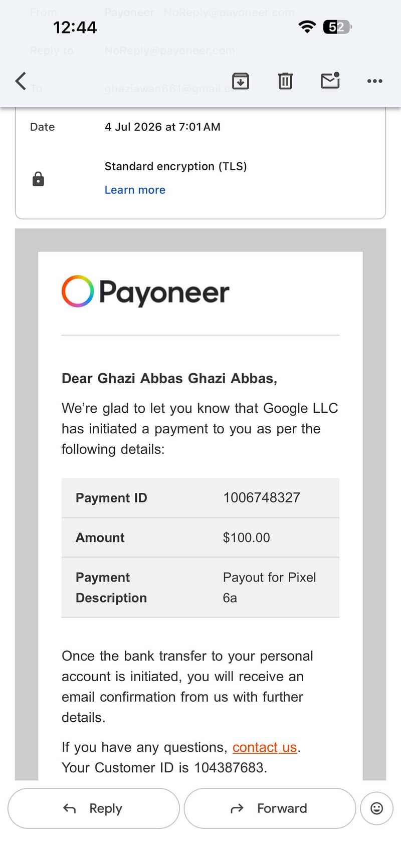
Task: Tap the 12:44 clock in the status bar
Action: [75, 27]
